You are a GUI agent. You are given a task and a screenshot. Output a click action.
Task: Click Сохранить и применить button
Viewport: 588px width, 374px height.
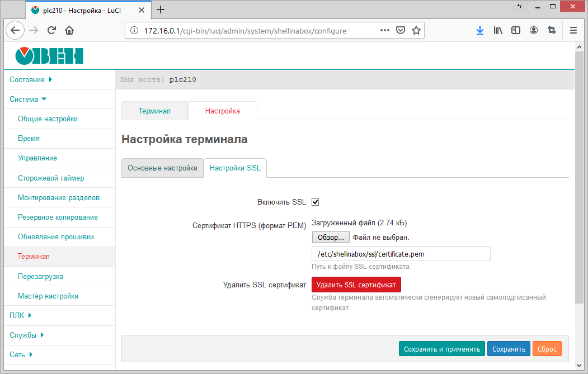point(441,349)
